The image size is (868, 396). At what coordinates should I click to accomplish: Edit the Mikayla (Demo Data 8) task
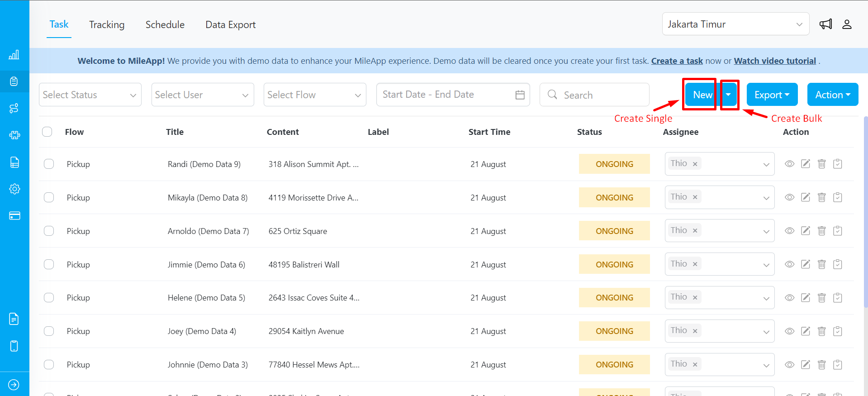(806, 197)
